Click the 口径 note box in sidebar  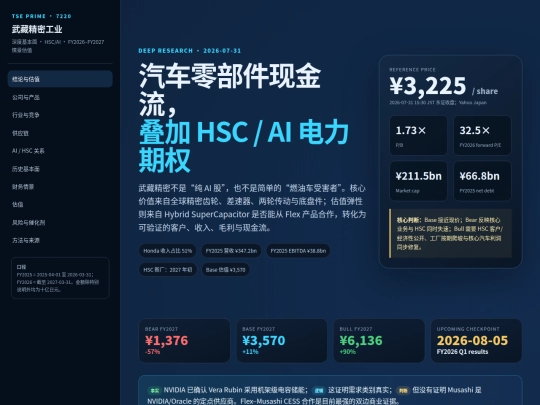[x=60, y=278]
